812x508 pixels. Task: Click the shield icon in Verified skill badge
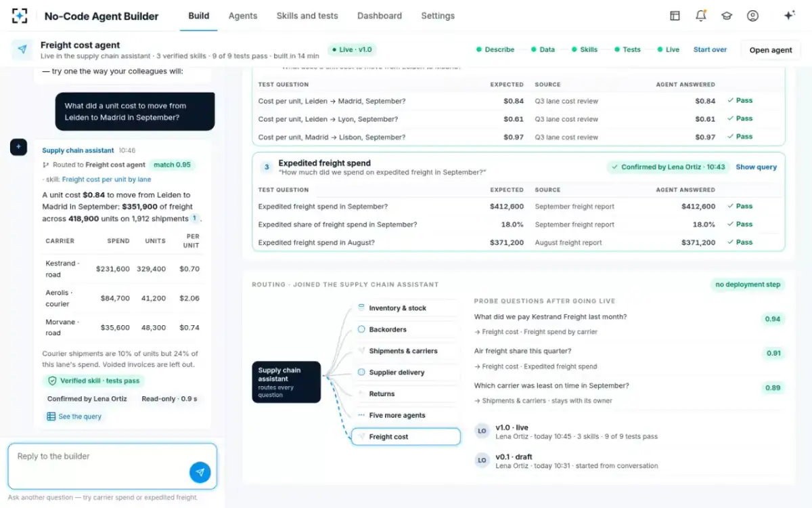[x=52, y=381]
